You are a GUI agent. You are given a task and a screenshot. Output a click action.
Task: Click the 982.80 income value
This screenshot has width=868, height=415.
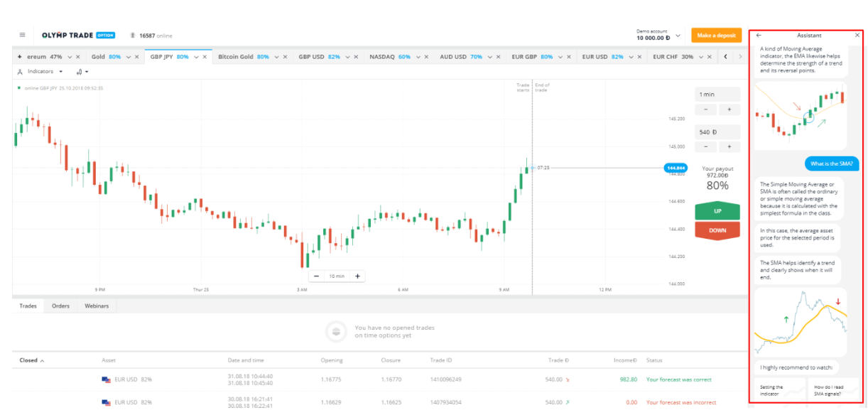(x=627, y=379)
